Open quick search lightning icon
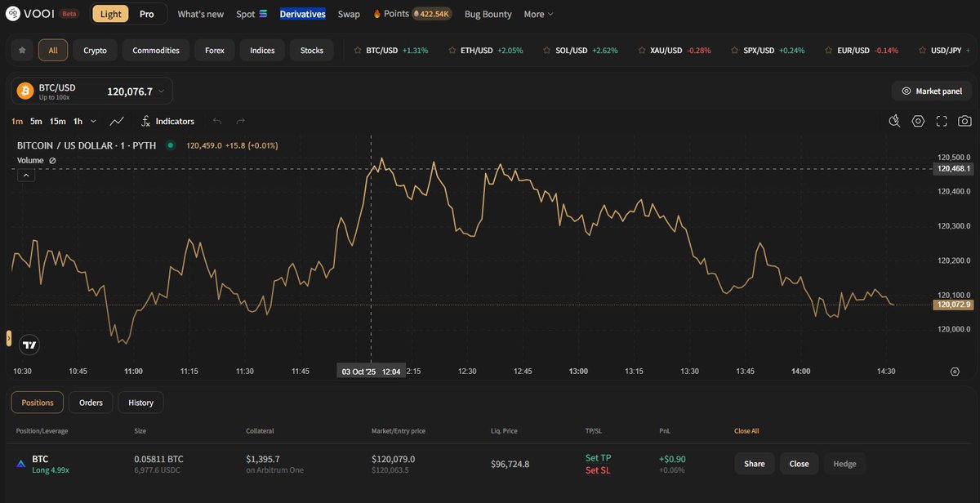The height and width of the screenshot is (503, 980). click(x=895, y=121)
